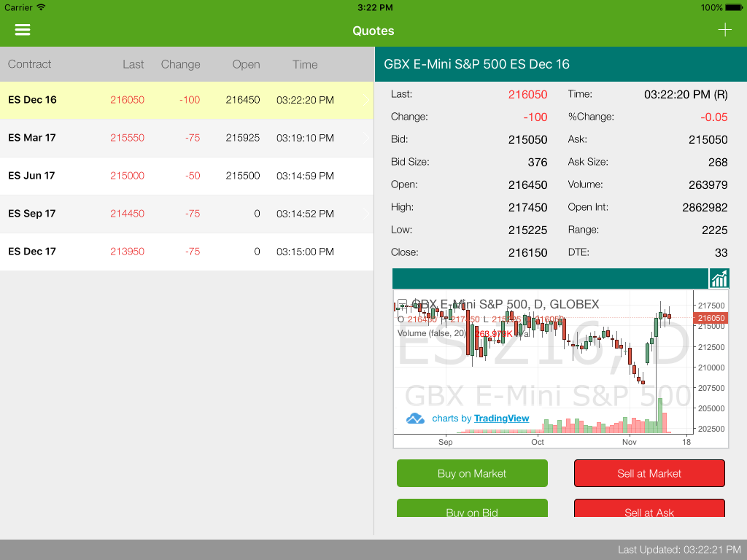Expand ES Mar 17 row chevron
Viewport: 747px width, 560px height.
(366, 138)
